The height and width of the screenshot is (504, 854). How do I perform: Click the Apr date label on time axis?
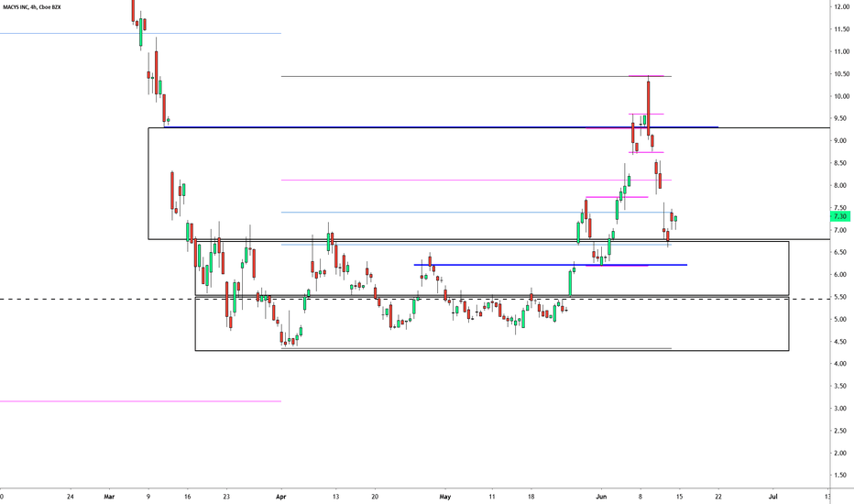(281, 497)
